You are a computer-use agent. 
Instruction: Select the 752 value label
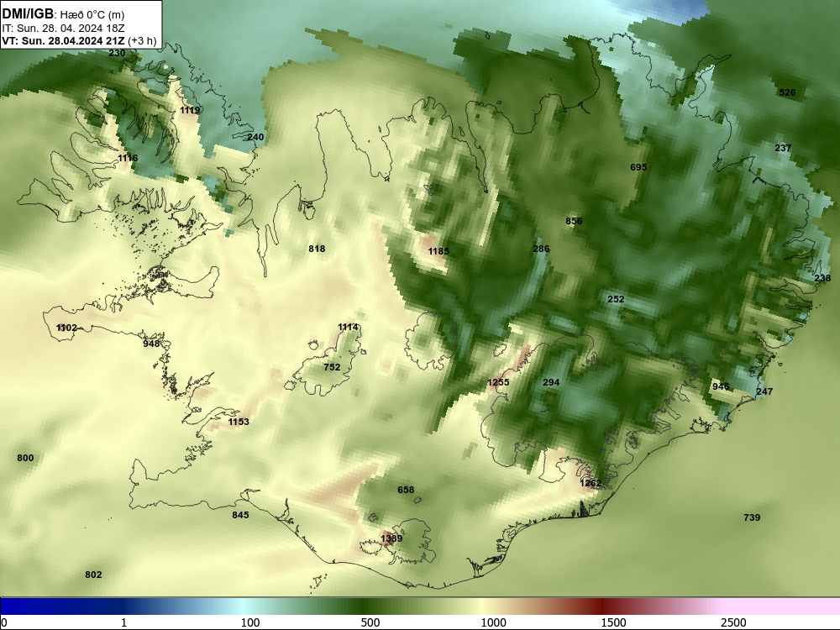pos(332,367)
